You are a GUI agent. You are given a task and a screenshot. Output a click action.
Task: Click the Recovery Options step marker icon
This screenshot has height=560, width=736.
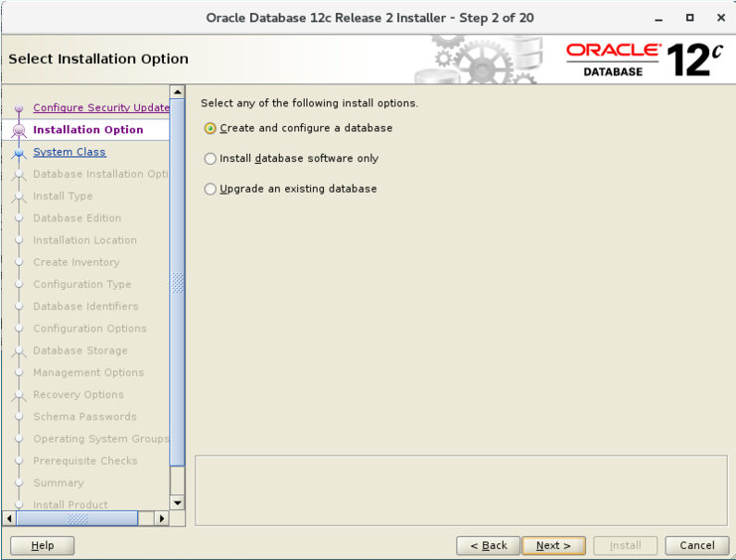(x=19, y=395)
